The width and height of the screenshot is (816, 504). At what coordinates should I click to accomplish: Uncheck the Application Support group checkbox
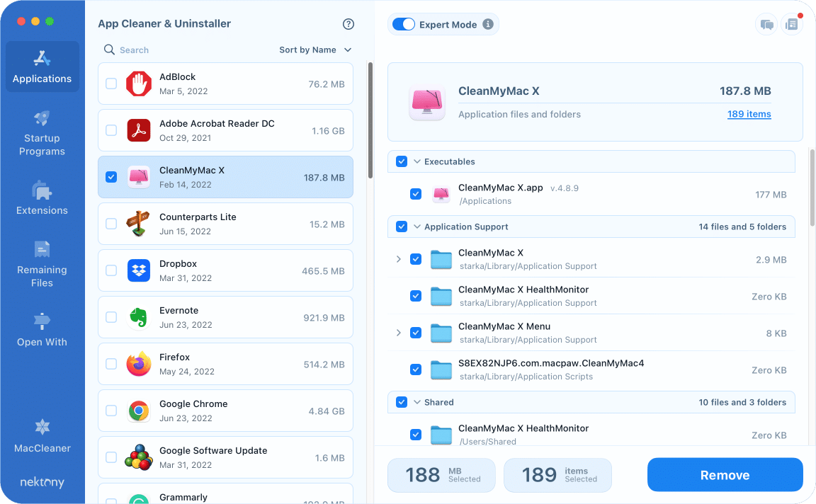[402, 227]
